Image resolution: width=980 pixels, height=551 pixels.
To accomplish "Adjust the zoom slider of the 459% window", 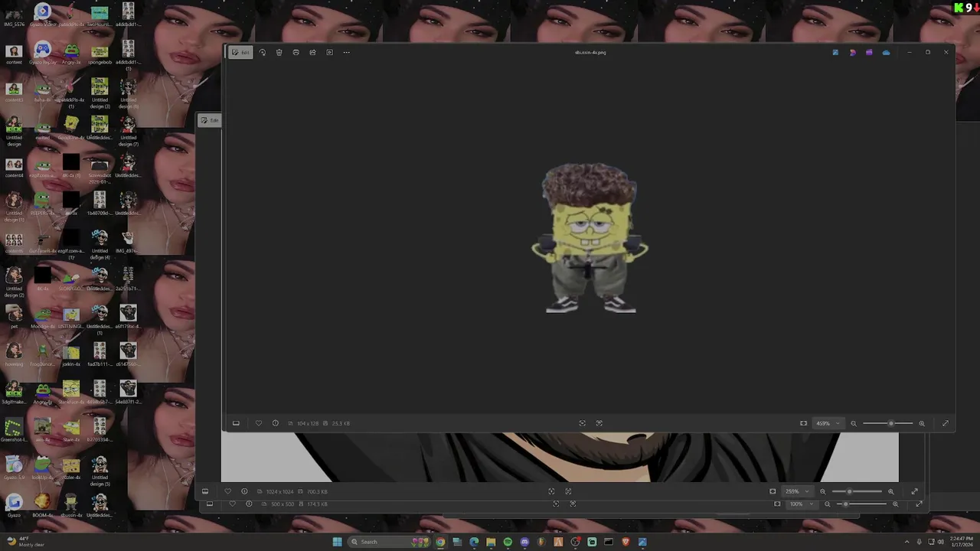I will (888, 423).
